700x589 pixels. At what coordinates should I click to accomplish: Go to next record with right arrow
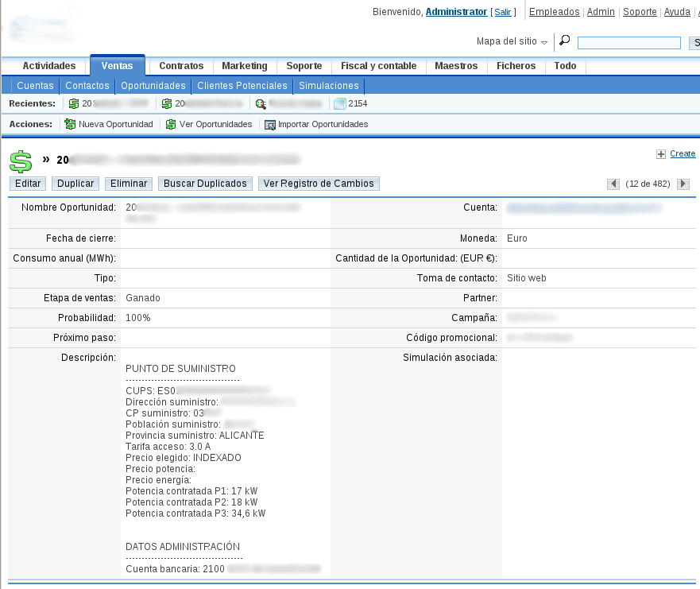[x=683, y=184]
